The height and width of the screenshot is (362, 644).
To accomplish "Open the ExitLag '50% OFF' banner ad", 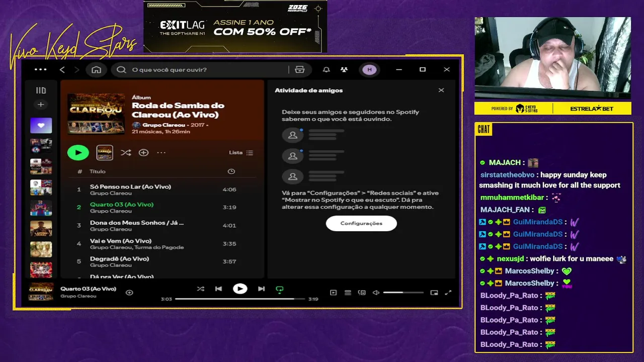I will tap(235, 26).
